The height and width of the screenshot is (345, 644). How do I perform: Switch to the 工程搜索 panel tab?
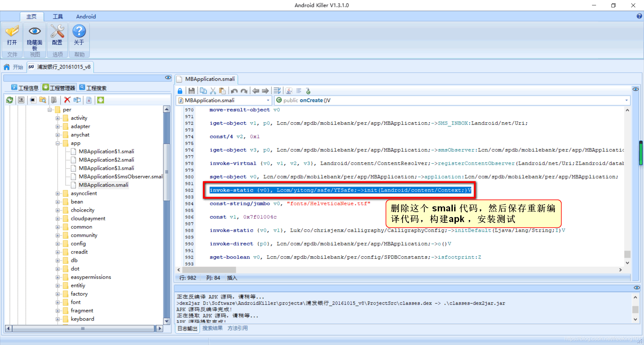[93, 88]
